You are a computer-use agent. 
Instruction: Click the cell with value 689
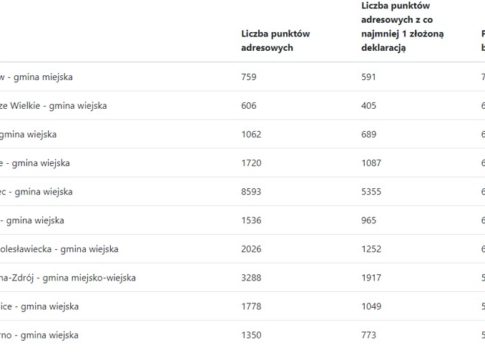369,134
